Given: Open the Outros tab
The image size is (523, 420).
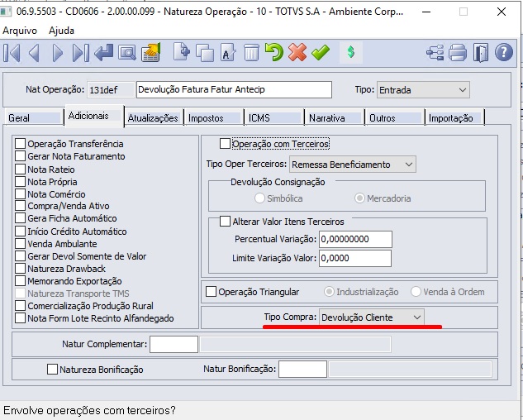Looking at the screenshot, I should 395,118.
